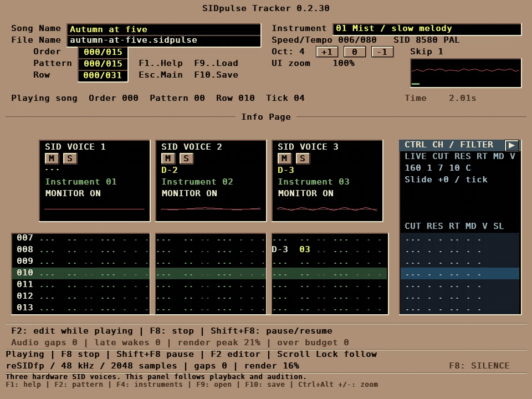Click the 'SID 8580 PAL' chip label
The height and width of the screenshot is (399, 532).
pyautogui.click(x=427, y=40)
